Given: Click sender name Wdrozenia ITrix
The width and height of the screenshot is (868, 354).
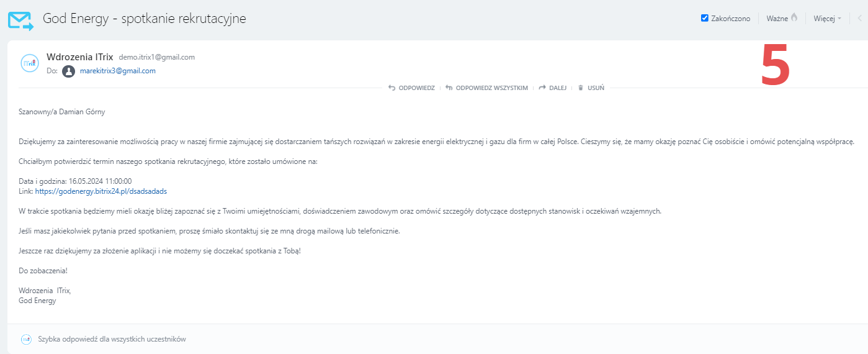Looking at the screenshot, I should pyautogui.click(x=79, y=57).
